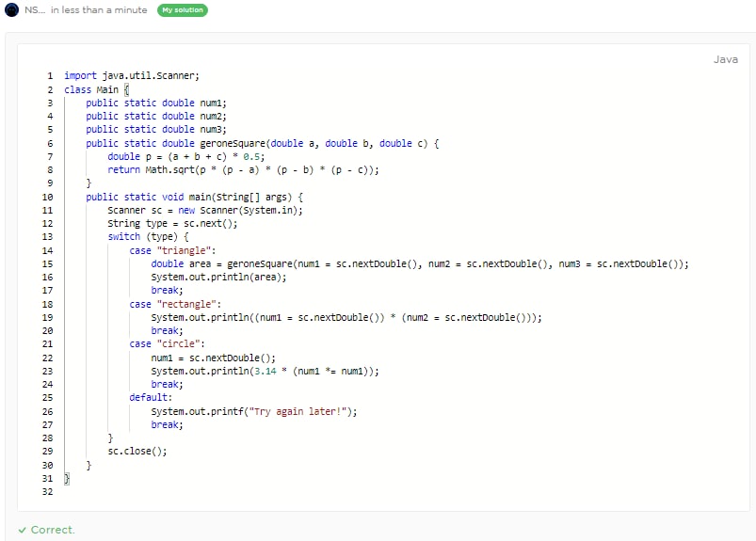This screenshot has width=756, height=541.
Task: Click the 'double area = geroneSquare' line
Action: pyautogui.click(x=420, y=264)
